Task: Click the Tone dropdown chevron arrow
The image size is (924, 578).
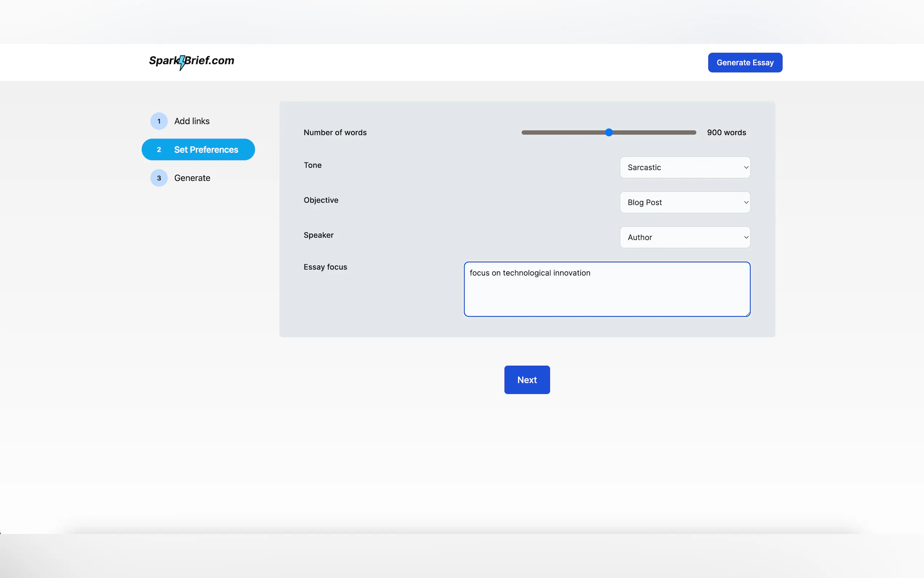Action: 746,167
